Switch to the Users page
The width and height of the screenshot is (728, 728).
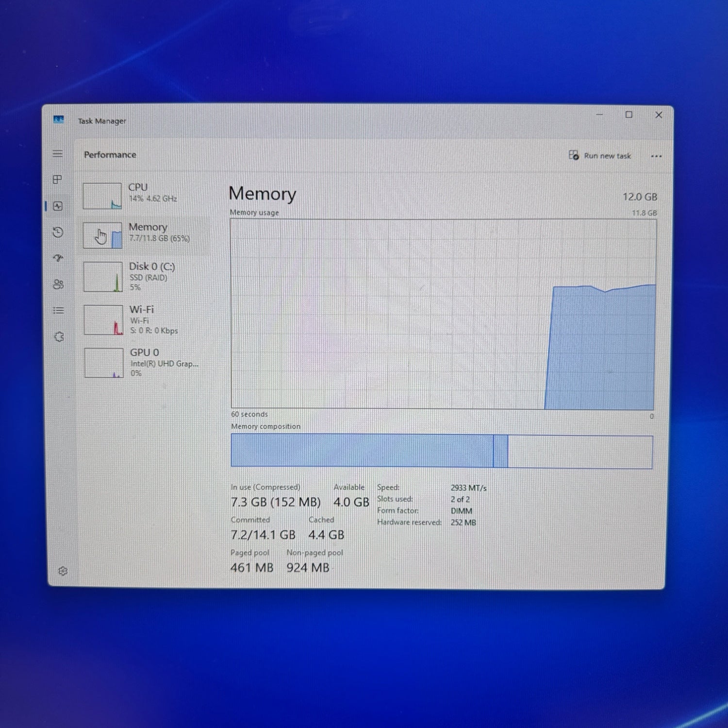[58, 284]
